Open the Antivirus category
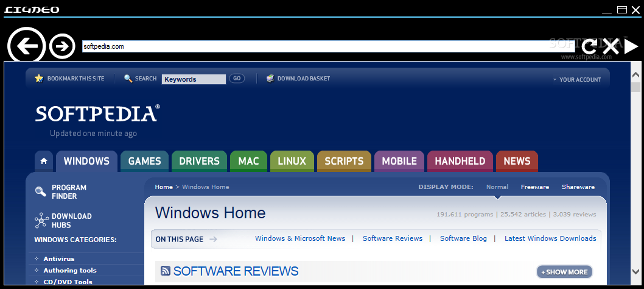 pos(58,259)
